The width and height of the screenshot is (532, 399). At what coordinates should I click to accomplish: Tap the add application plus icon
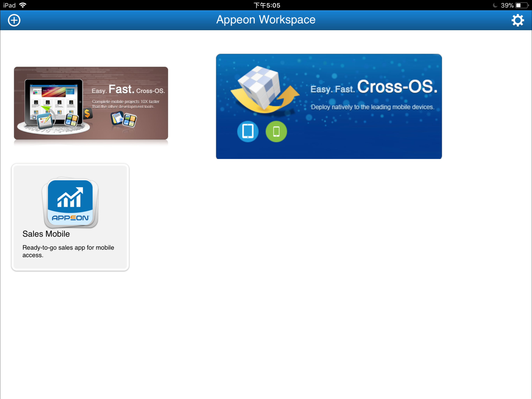[x=14, y=20]
